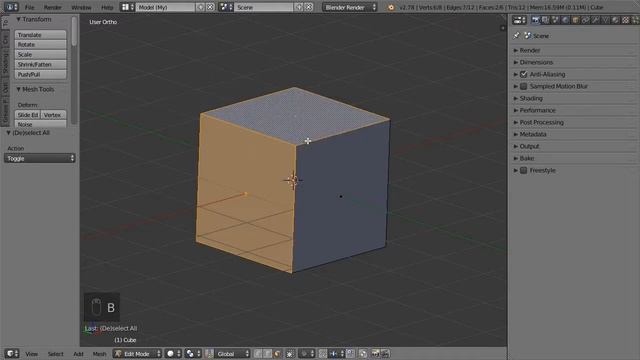Click the Blender logo icon in header
Viewport: 640px width, 360px height.
[391, 7]
